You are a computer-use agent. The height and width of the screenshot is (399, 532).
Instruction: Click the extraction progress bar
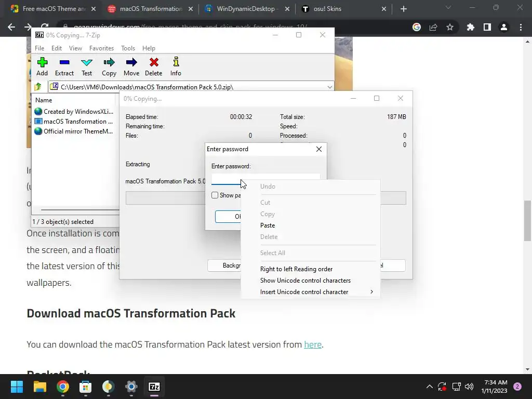pos(265,198)
